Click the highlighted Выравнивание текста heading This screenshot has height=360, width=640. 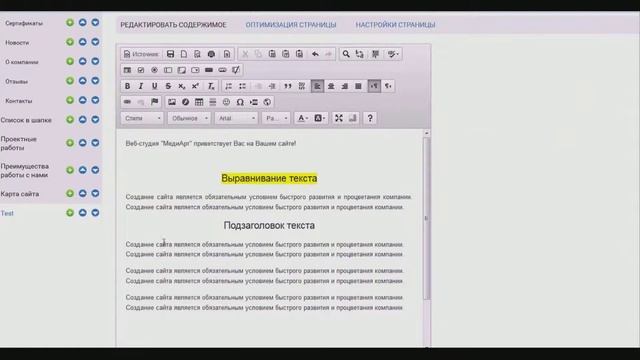point(269,178)
